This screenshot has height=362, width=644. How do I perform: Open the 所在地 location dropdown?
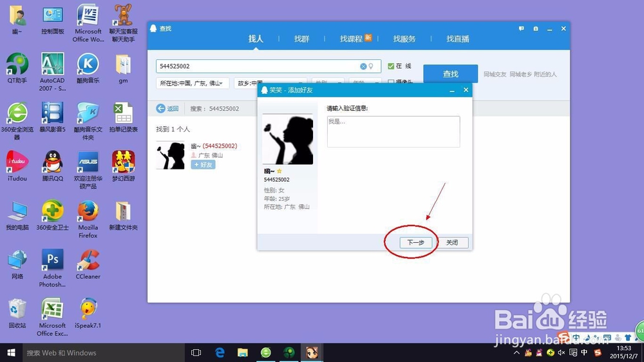[192, 83]
